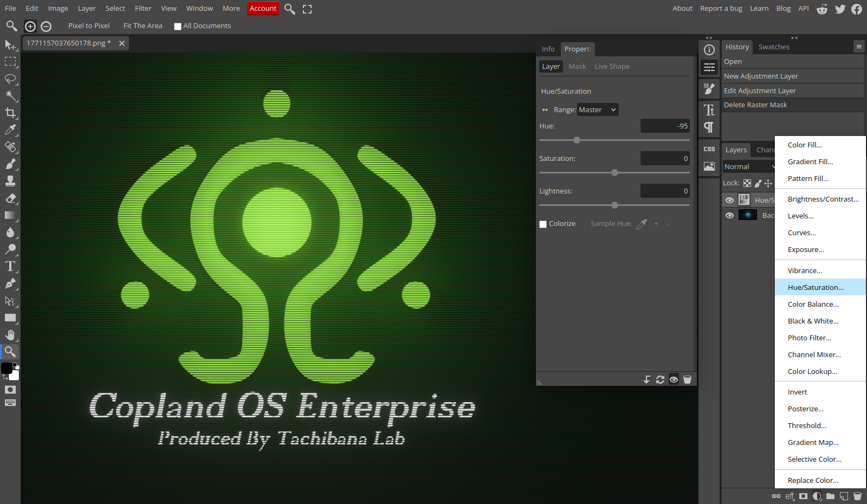Select the Magic Wand tool

tap(10, 96)
